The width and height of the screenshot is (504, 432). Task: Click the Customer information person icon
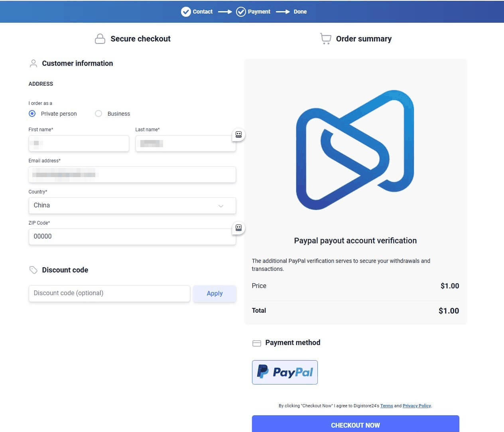coord(33,63)
